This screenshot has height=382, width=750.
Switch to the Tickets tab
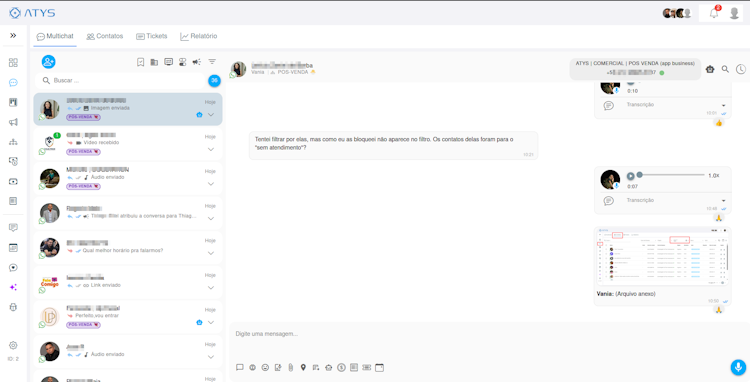point(152,36)
